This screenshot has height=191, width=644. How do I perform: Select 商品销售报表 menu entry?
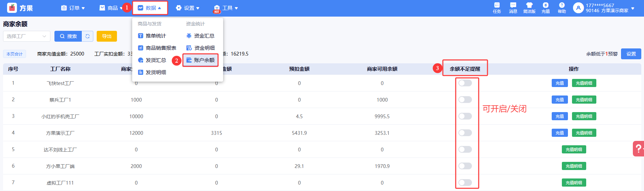click(x=161, y=48)
